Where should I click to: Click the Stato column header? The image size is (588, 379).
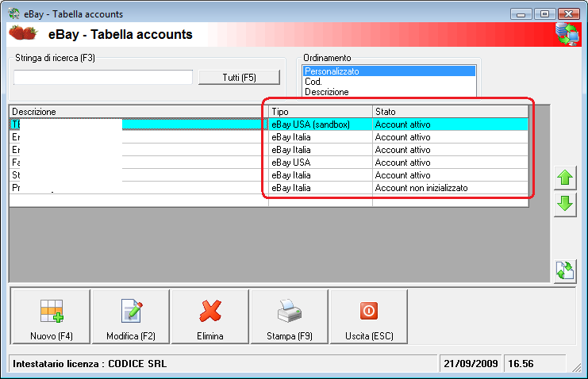click(451, 112)
